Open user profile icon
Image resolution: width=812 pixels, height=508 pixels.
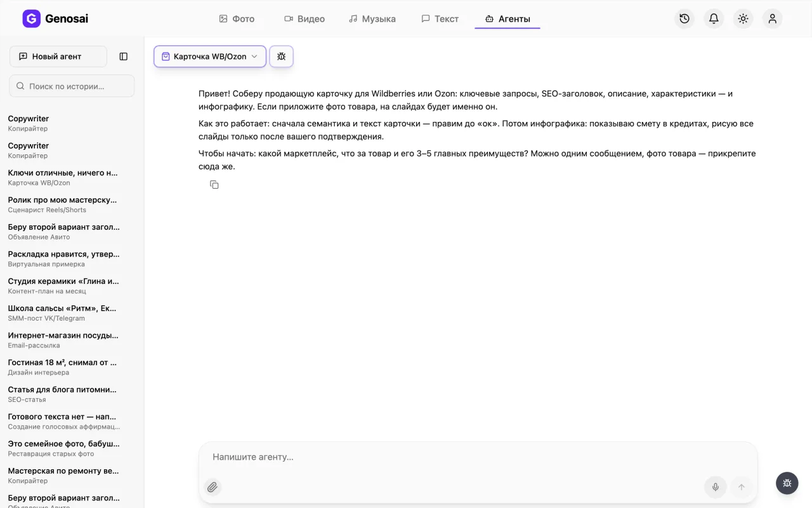(772, 19)
